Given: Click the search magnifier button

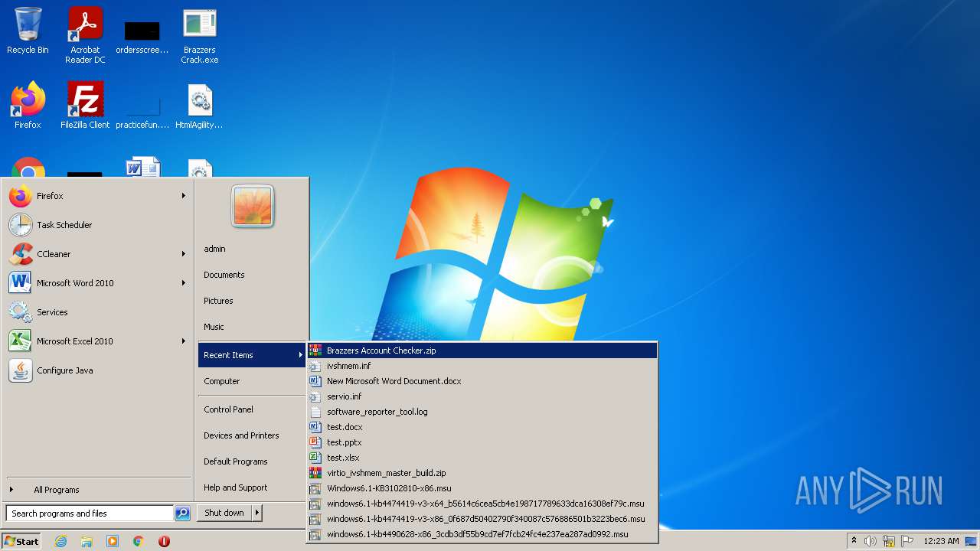Looking at the screenshot, I should coord(182,514).
